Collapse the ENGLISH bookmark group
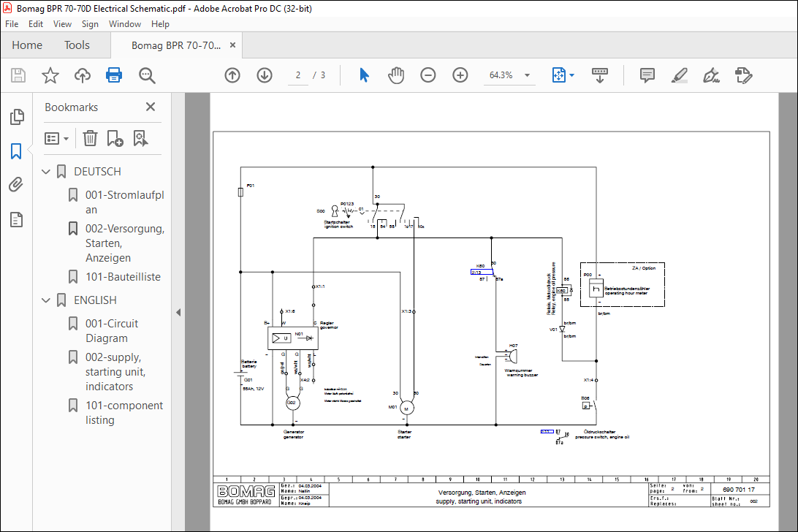The height and width of the screenshot is (532, 798). (x=46, y=300)
